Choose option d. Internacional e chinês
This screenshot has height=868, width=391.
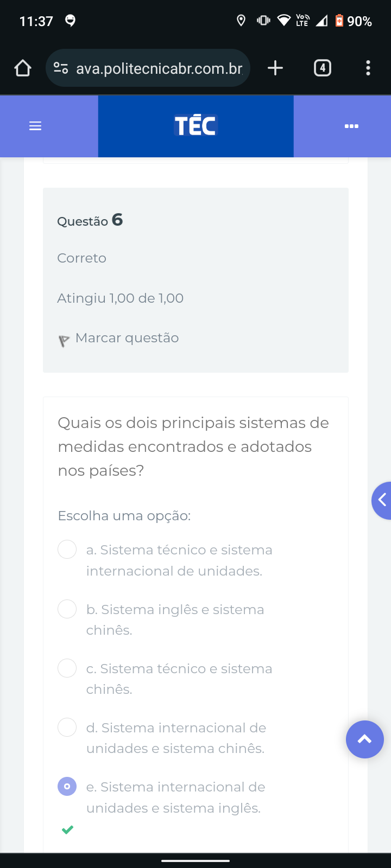(x=67, y=727)
